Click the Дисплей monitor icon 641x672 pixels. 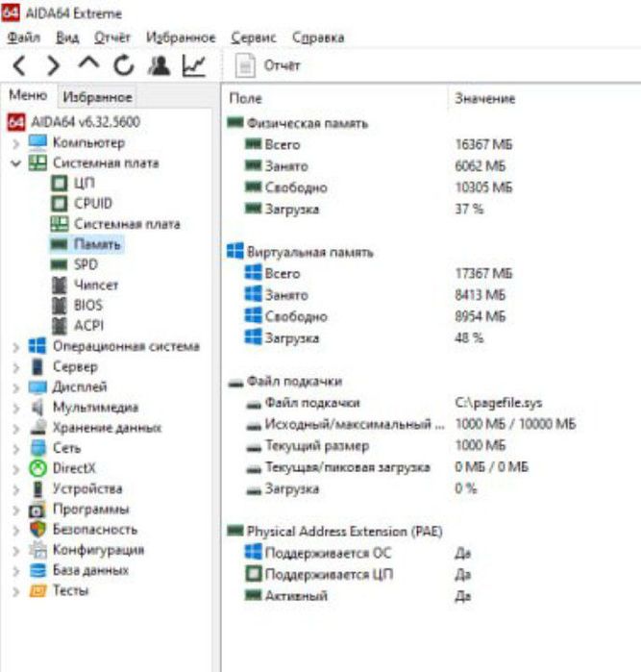click(37, 387)
